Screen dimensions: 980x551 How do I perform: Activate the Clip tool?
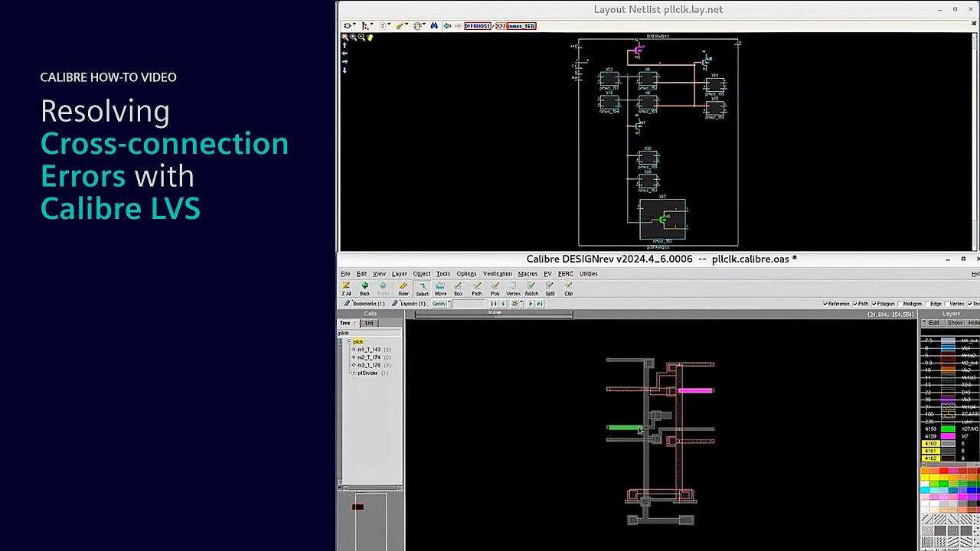(x=568, y=289)
